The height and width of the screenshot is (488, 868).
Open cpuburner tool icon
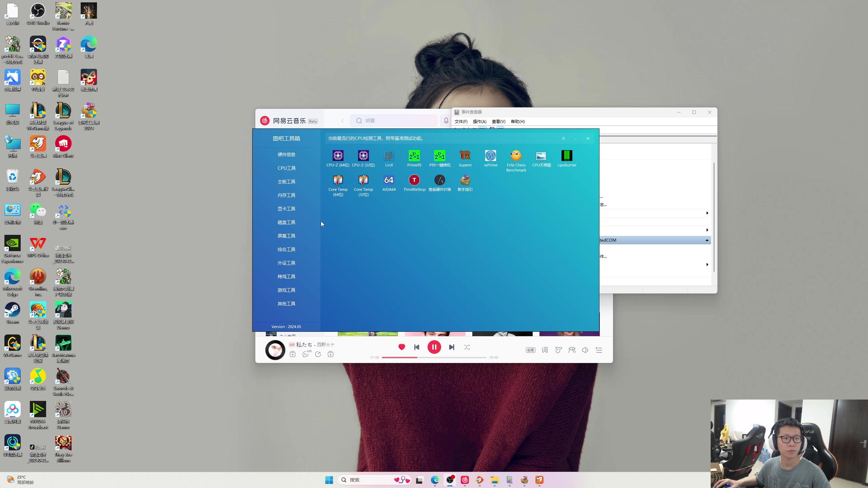click(x=567, y=156)
